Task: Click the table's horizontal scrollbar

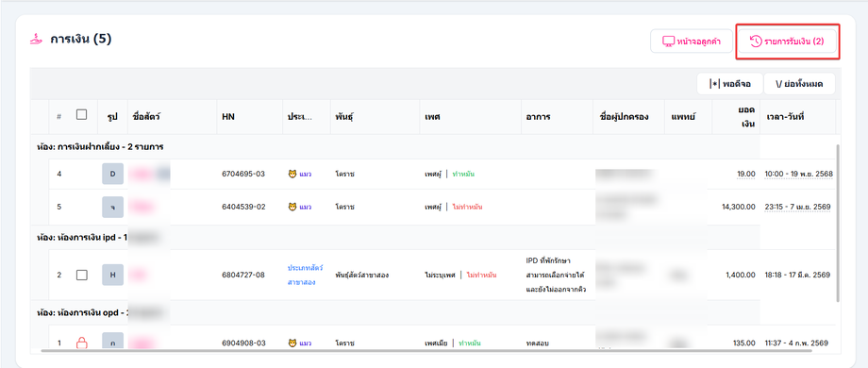Action: [426, 351]
